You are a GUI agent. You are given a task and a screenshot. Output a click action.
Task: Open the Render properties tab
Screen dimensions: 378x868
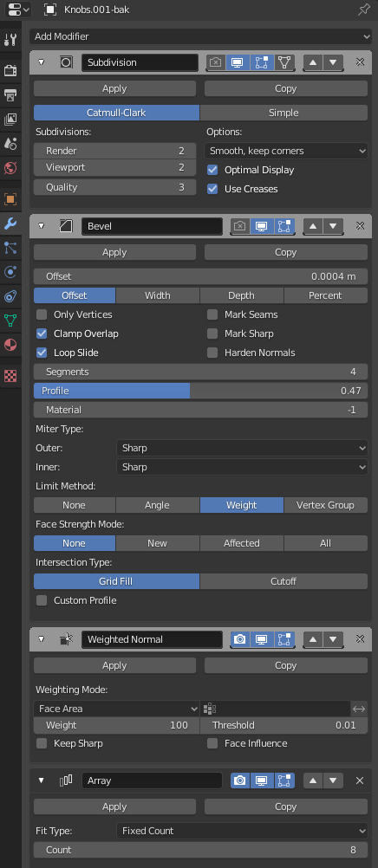(x=10, y=71)
